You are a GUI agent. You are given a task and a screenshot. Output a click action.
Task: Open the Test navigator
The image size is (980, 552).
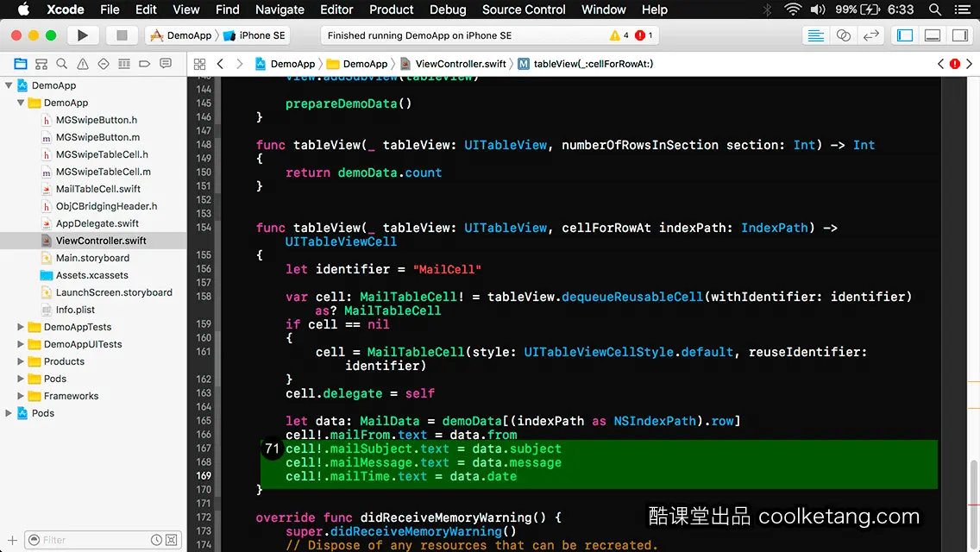tap(104, 64)
